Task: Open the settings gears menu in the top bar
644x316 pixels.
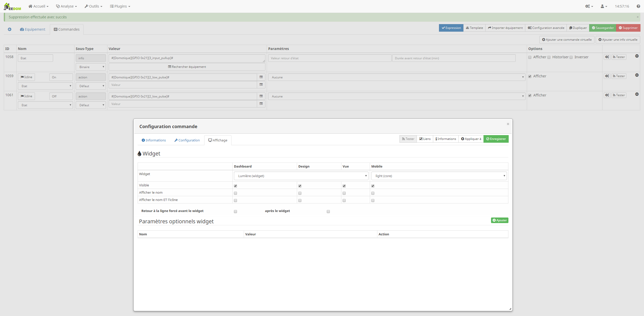Action: tap(589, 6)
